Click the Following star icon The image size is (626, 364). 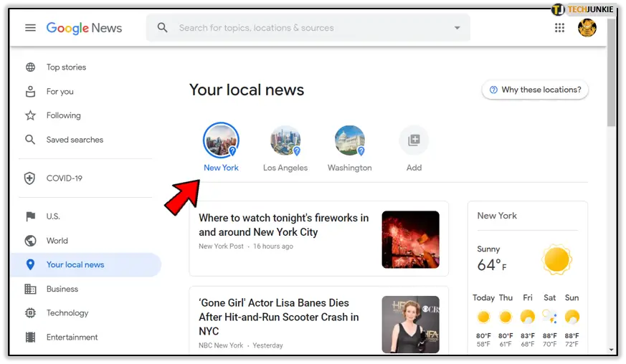point(30,115)
